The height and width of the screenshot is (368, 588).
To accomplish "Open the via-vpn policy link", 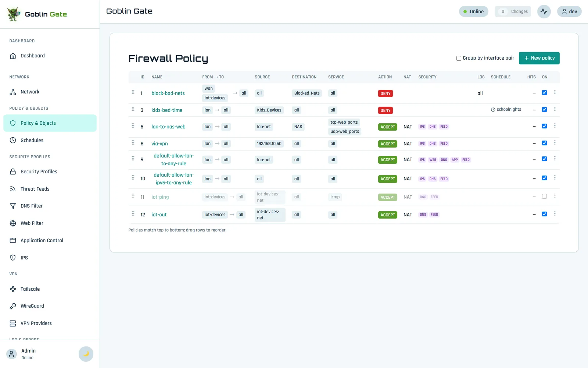I will pyautogui.click(x=159, y=144).
